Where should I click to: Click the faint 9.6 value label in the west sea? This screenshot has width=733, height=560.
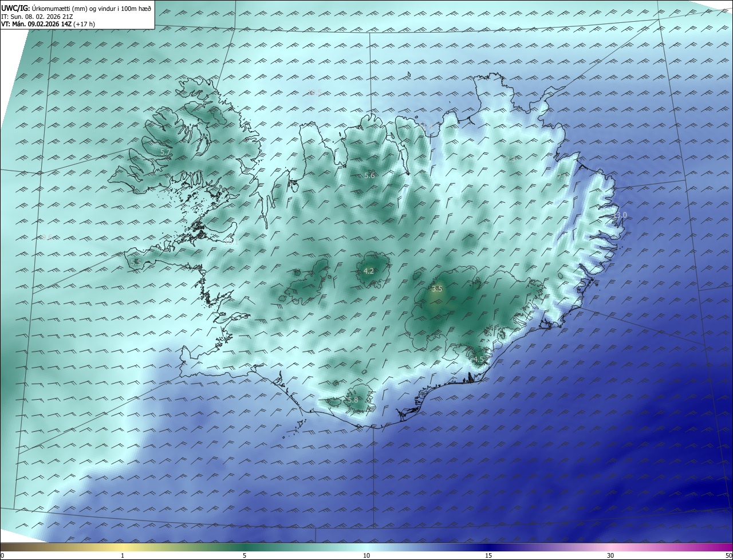click(47, 237)
